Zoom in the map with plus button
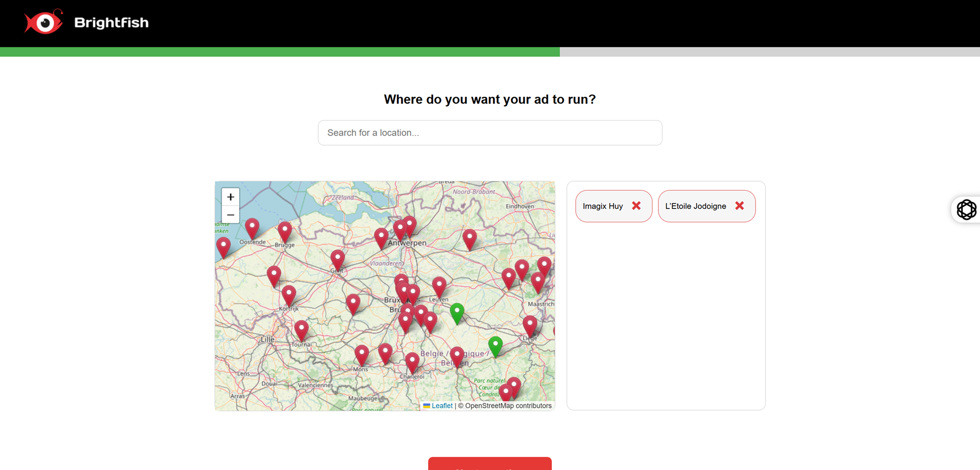The width and height of the screenshot is (980, 470). (230, 197)
